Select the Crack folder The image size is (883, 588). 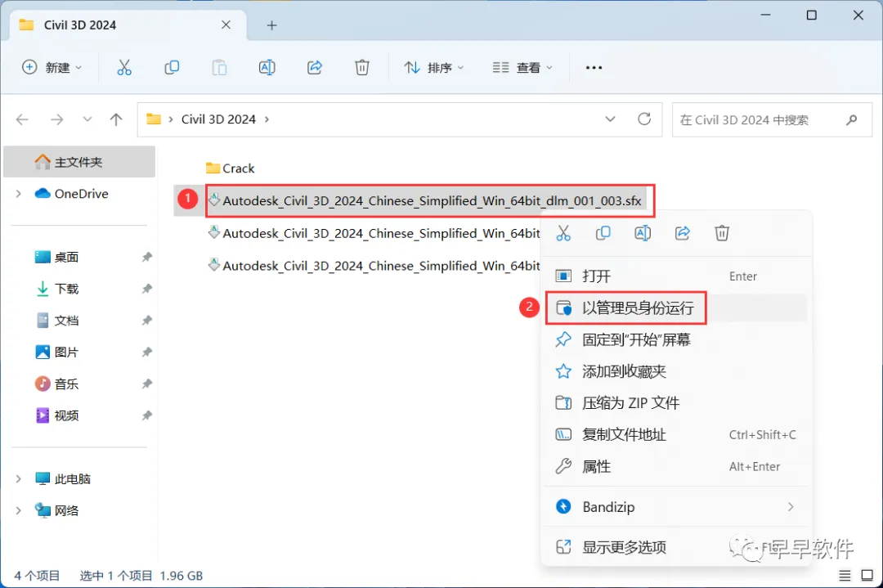pyautogui.click(x=231, y=168)
